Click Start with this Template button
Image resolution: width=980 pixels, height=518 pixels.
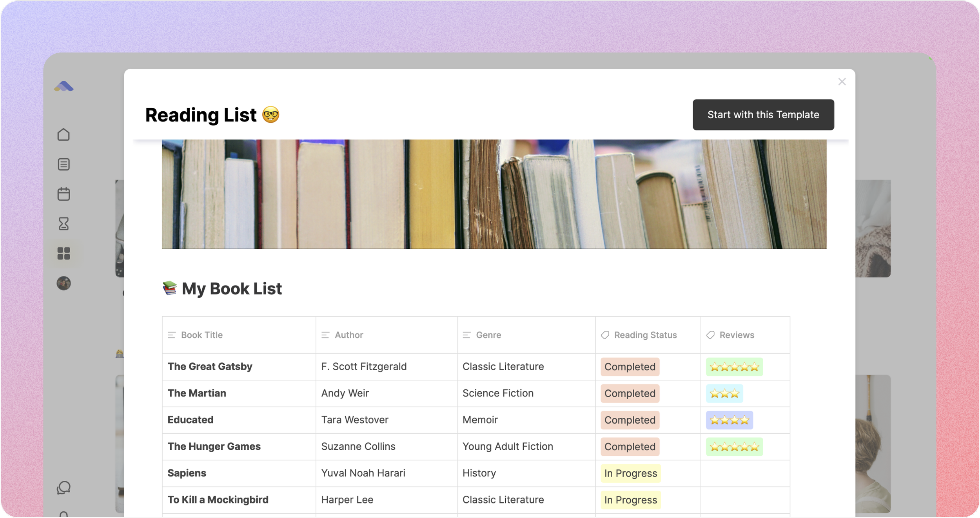763,114
